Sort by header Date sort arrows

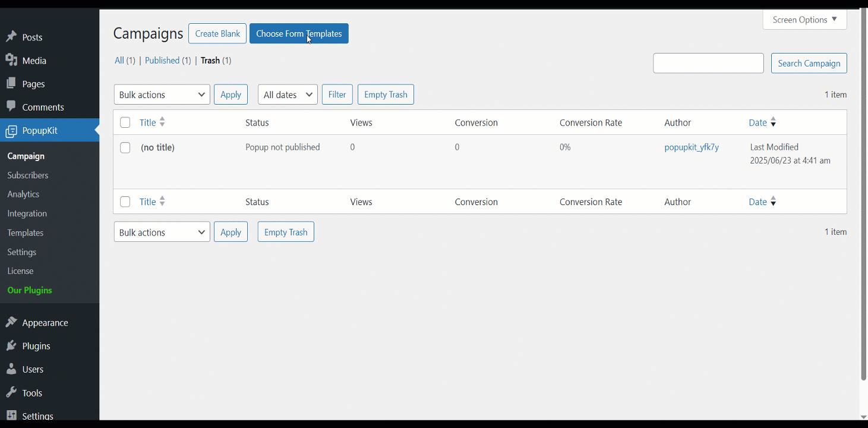point(773,122)
